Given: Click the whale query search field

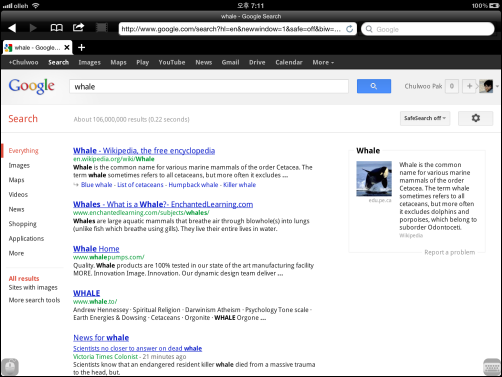Looking at the screenshot, I should click(x=209, y=87).
